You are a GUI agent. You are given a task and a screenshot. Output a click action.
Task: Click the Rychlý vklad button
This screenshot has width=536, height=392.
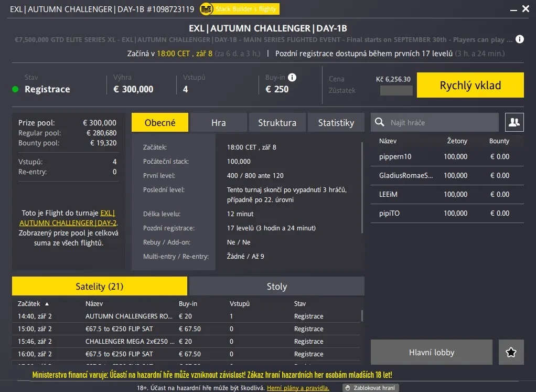click(x=470, y=85)
